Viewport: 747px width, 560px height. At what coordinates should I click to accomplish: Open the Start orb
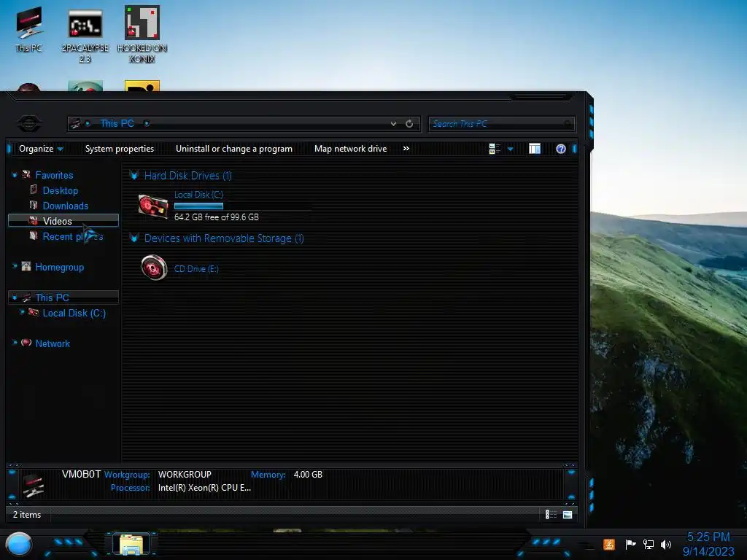[19, 545]
